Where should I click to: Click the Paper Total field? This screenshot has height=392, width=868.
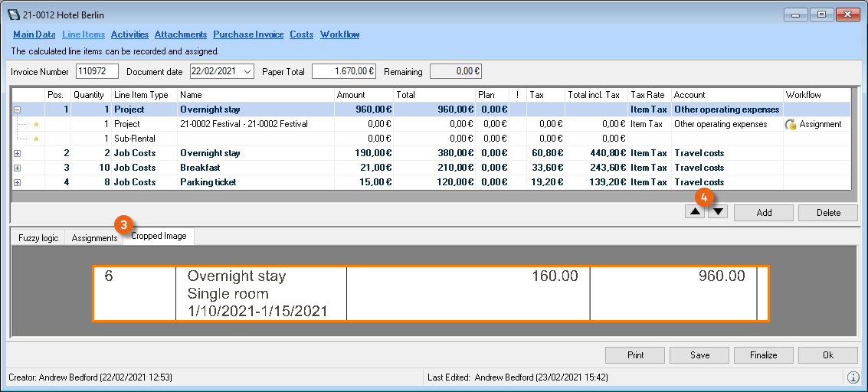point(343,72)
